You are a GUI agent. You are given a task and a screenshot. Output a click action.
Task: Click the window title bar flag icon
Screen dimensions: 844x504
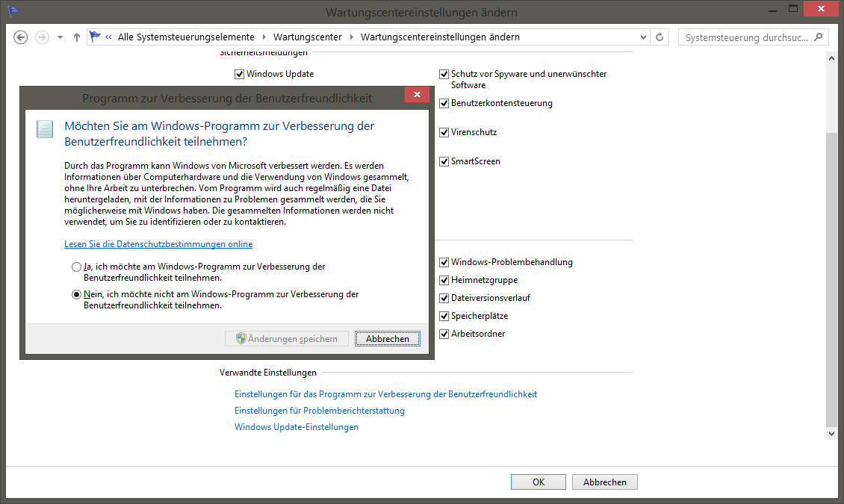pos(13,10)
